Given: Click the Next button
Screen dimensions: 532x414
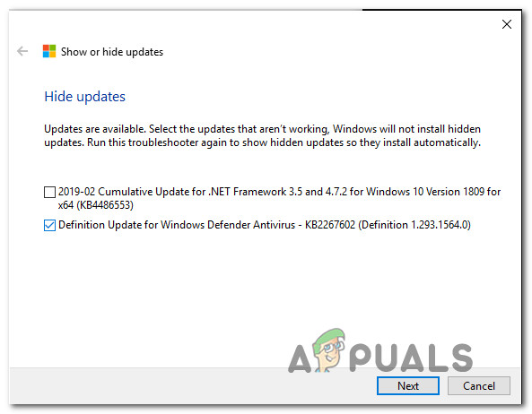Looking at the screenshot, I should pyautogui.click(x=408, y=385).
